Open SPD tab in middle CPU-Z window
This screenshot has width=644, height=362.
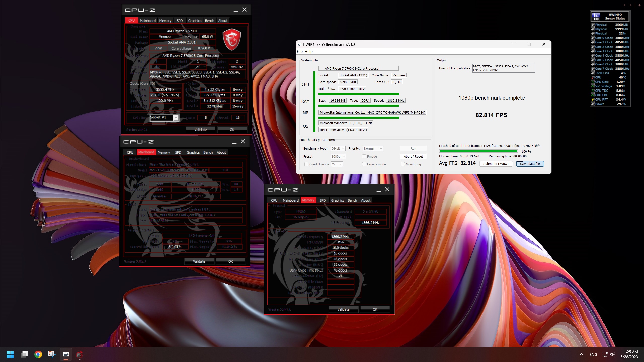click(178, 152)
